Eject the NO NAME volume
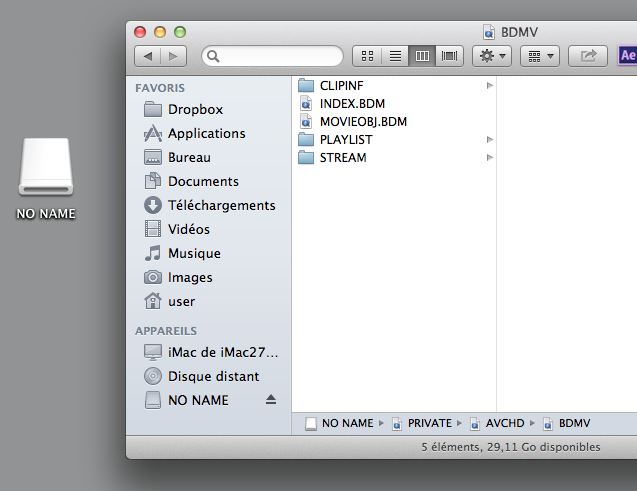 click(x=271, y=400)
